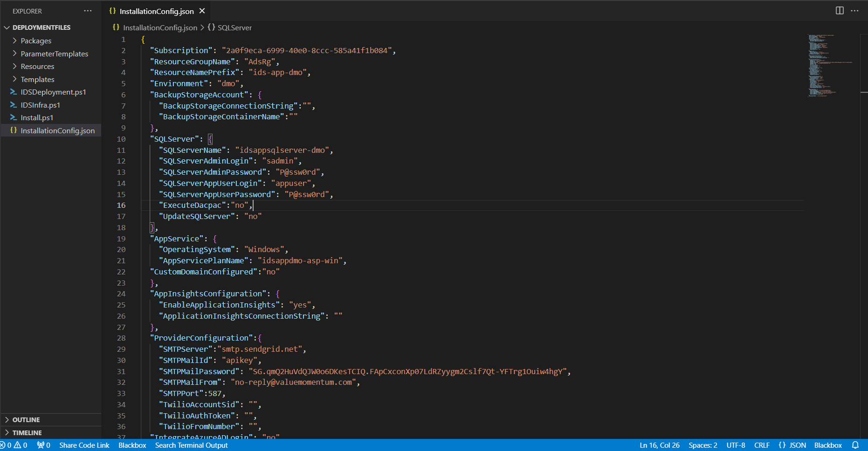Open notifications bell in status bar
Screen dimensions: 868x451
[x=855, y=445]
